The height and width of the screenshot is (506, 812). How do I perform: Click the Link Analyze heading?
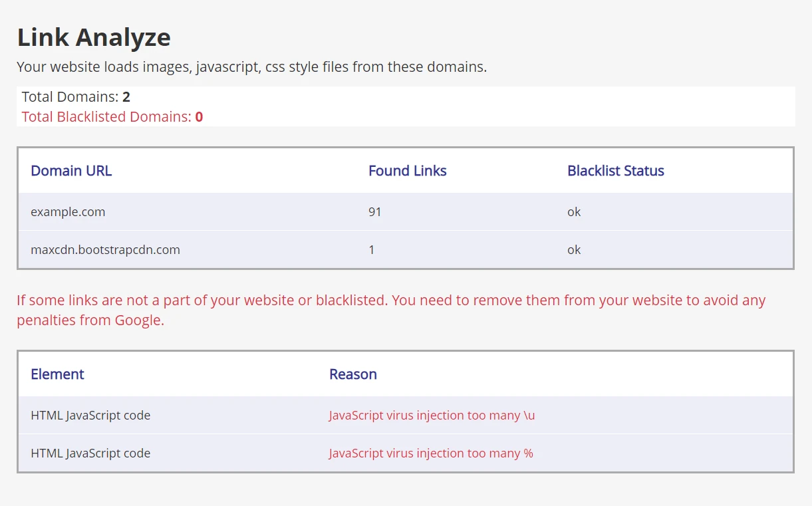94,37
